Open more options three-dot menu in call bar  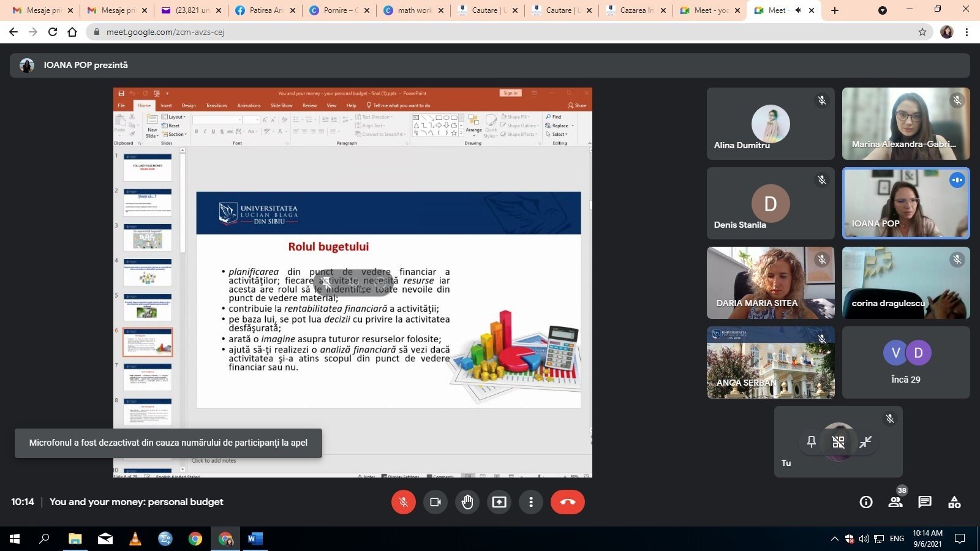tap(531, 502)
